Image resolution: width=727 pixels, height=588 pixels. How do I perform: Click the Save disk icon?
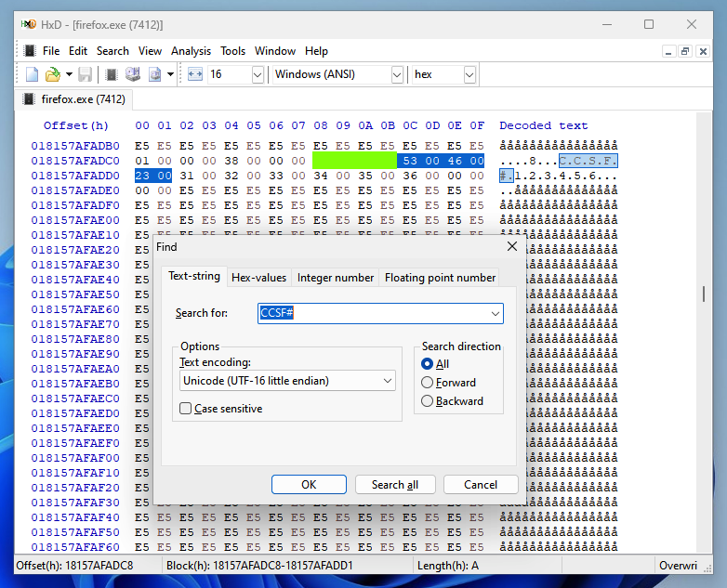pos(85,74)
